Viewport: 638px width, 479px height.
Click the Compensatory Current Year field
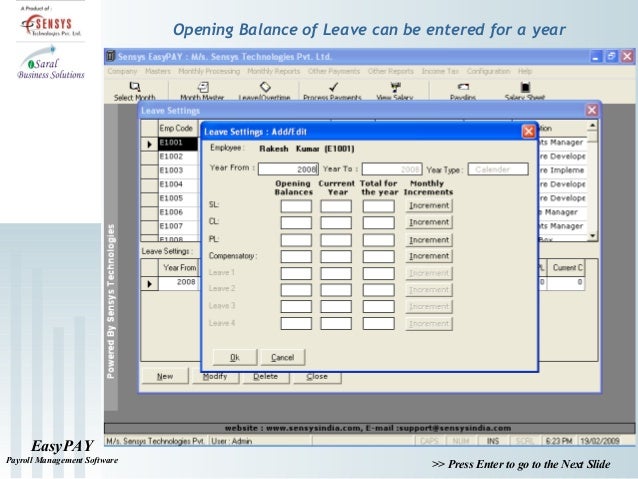(336, 256)
